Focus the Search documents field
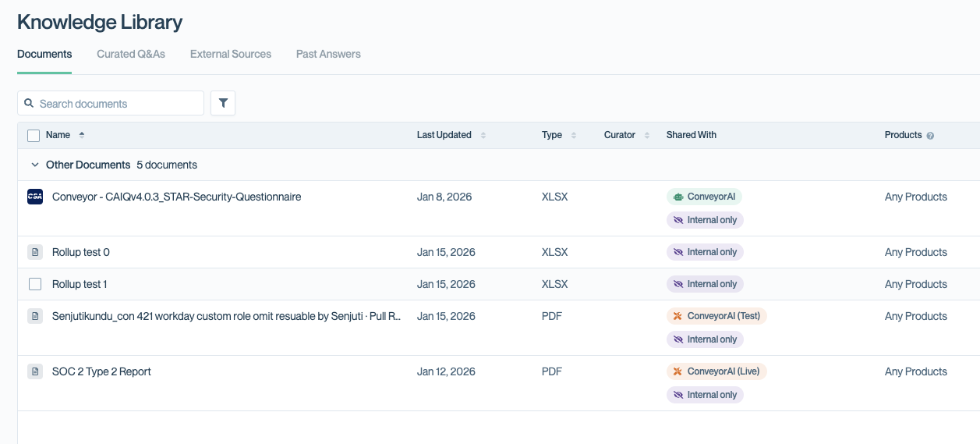This screenshot has height=444, width=980. point(117,103)
